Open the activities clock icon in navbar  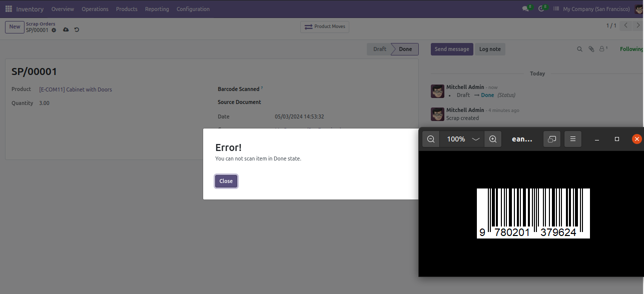pos(542,9)
